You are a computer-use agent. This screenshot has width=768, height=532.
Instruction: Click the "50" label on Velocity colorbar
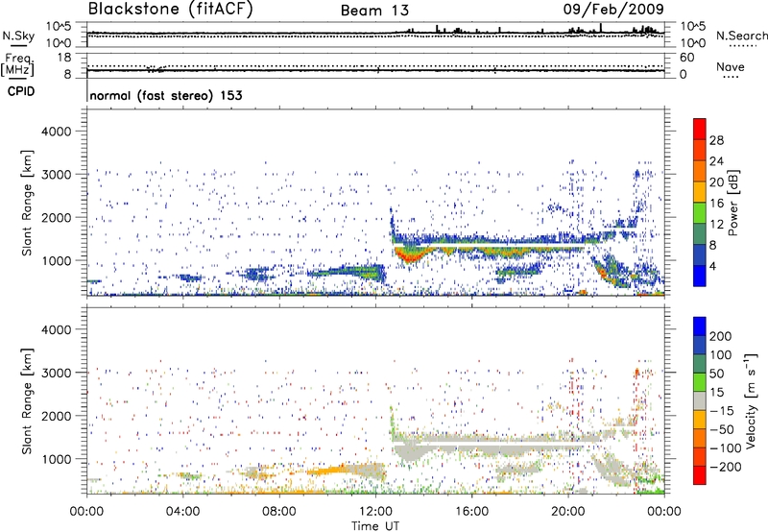[716, 374]
